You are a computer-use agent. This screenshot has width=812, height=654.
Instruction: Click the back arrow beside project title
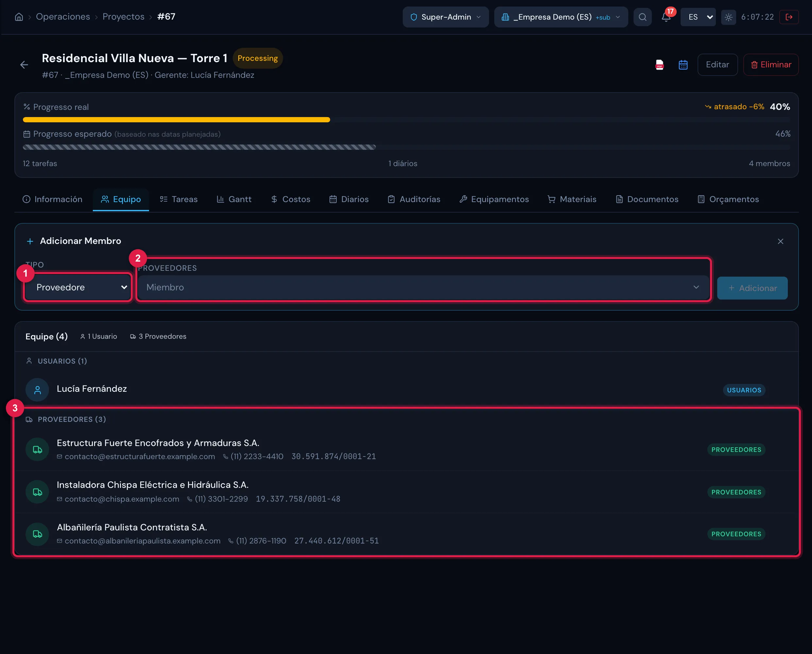point(24,65)
